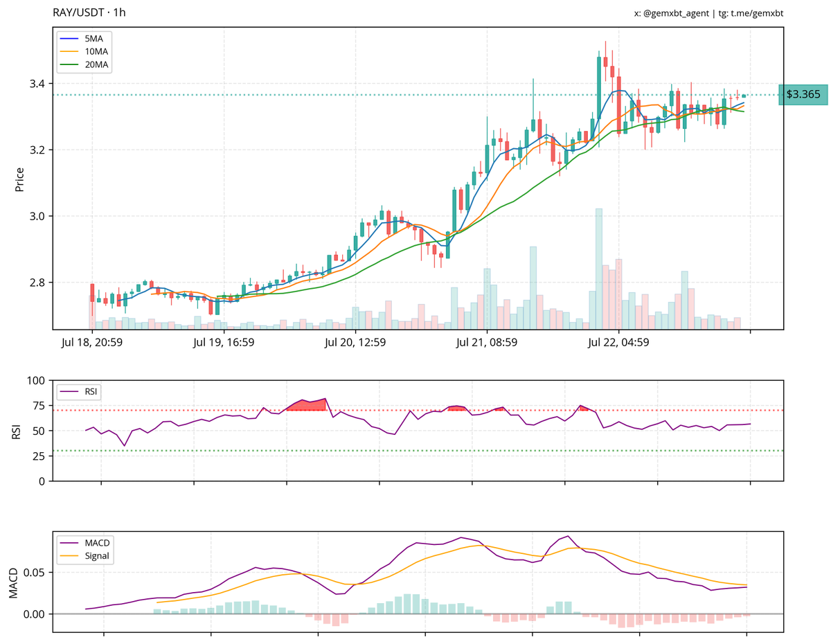Click the 3.4 price axis tick
This screenshot has height=644, width=831.
tap(37, 84)
